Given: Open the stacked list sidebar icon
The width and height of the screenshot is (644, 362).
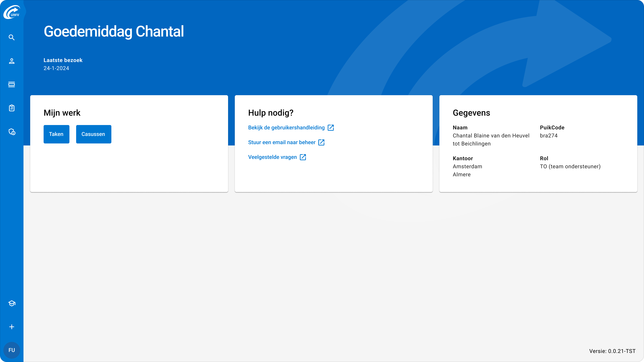Looking at the screenshot, I should [12, 84].
